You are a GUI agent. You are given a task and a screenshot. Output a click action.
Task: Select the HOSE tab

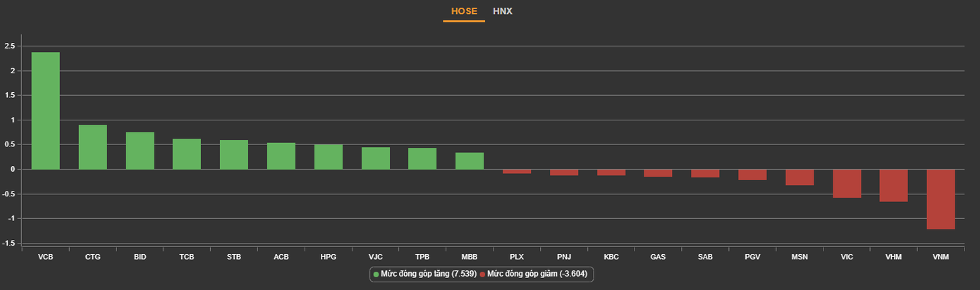pyautogui.click(x=464, y=11)
